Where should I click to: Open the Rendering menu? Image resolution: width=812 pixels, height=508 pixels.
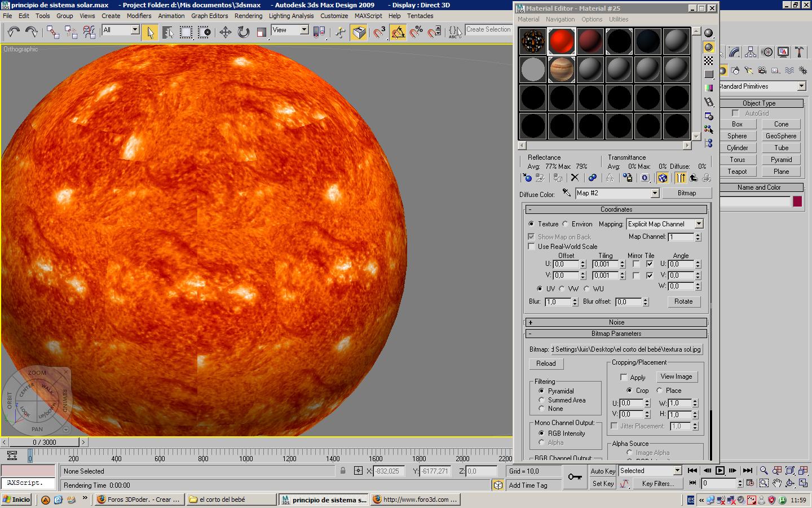(x=248, y=16)
